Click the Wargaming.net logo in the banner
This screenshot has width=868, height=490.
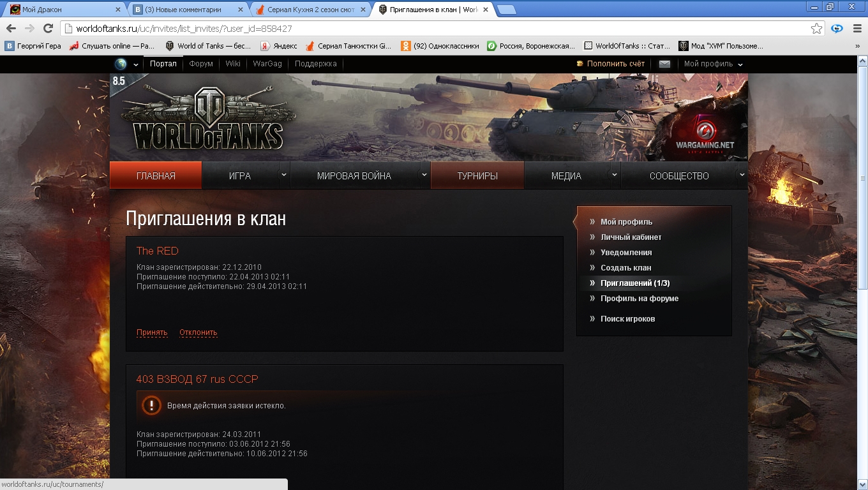point(705,135)
